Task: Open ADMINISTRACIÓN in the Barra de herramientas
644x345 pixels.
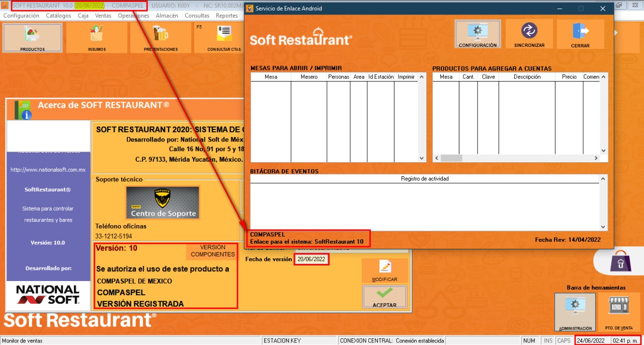Action: tap(575, 312)
